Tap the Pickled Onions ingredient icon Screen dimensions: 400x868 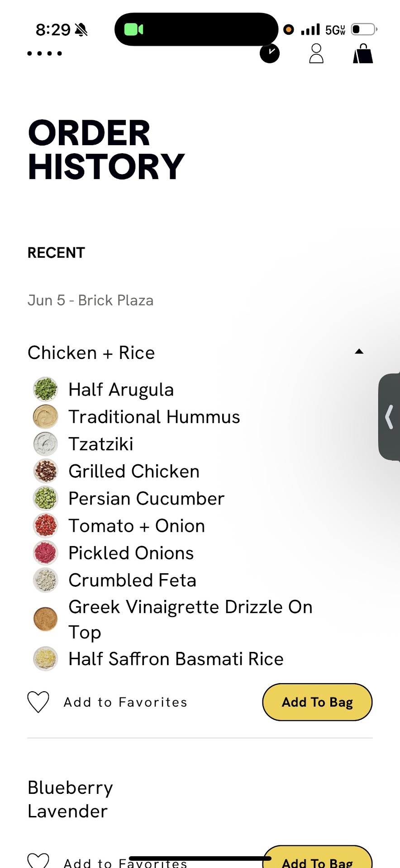(x=46, y=553)
